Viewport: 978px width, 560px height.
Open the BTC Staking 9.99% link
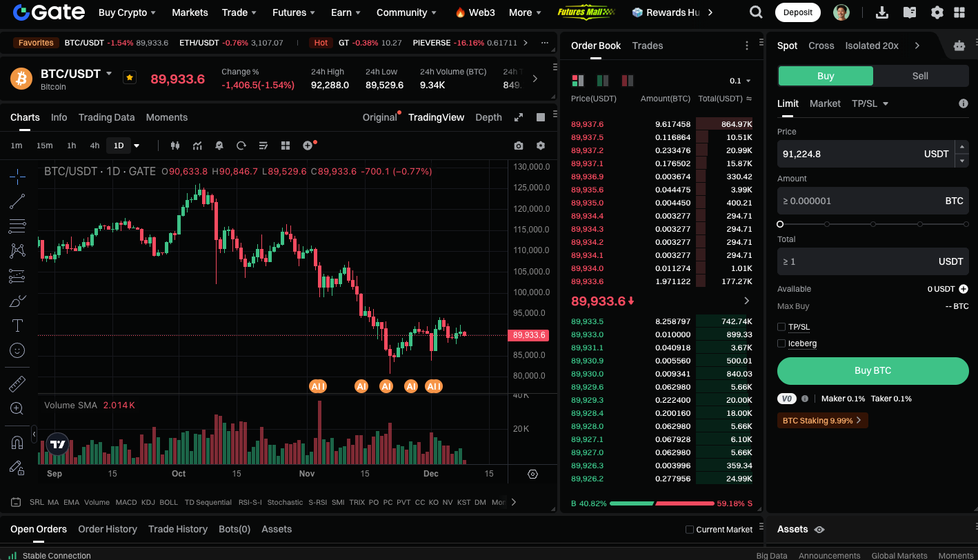[822, 421]
